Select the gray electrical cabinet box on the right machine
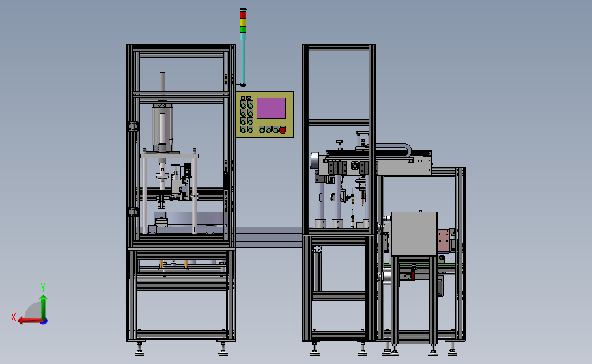Viewport: 592px width, 364px height. coord(414,234)
